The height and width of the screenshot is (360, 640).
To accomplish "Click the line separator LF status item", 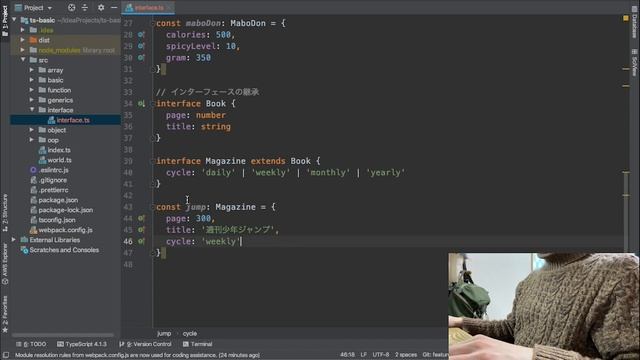I will [x=363, y=355].
